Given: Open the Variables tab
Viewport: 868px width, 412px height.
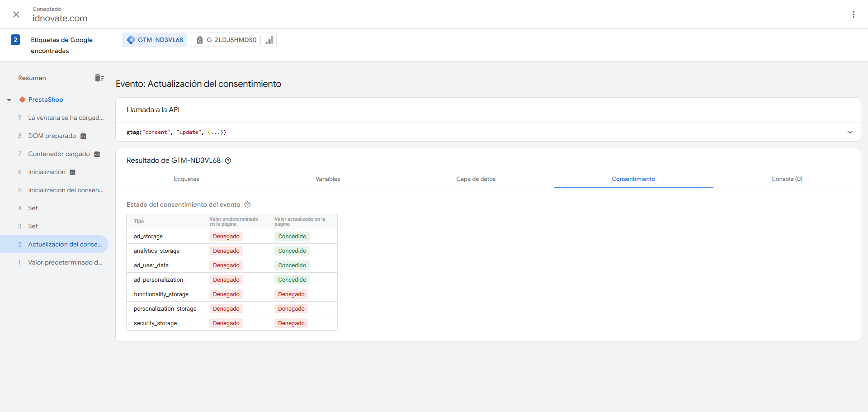Looking at the screenshot, I should click(x=328, y=179).
